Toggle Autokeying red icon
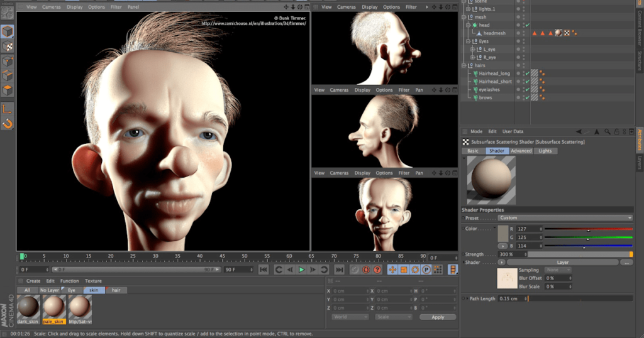The height and width of the screenshot is (338, 644). click(x=365, y=270)
